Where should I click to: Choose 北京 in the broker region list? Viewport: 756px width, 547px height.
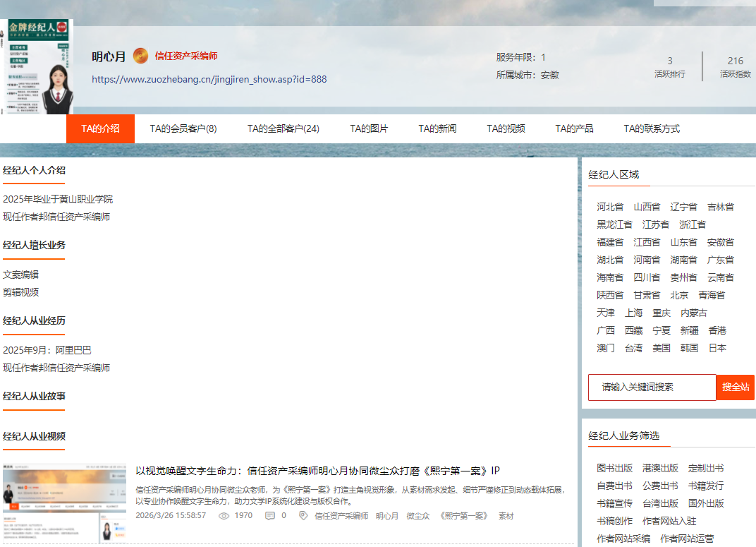[x=679, y=295]
